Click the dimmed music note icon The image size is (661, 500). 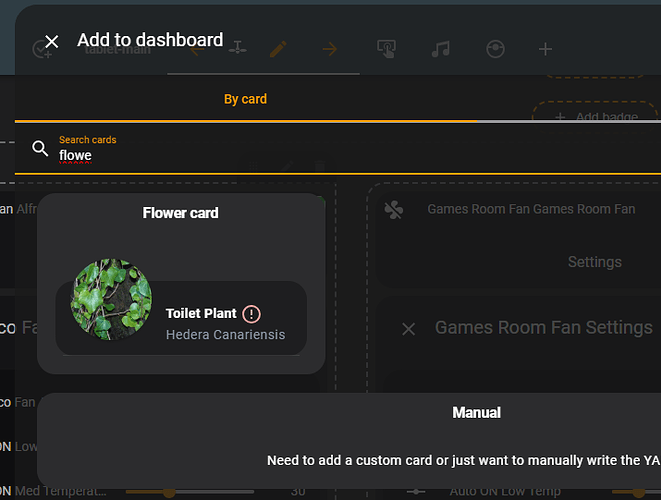click(440, 48)
